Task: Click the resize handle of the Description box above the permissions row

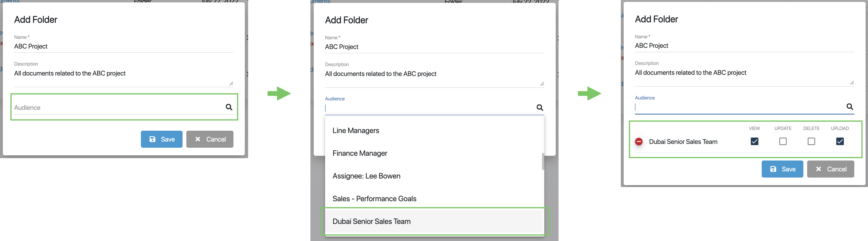Action: 852,83
